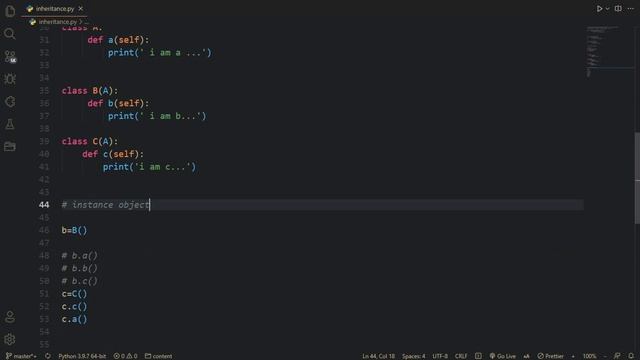Click the Prettier status item

(x=551, y=356)
